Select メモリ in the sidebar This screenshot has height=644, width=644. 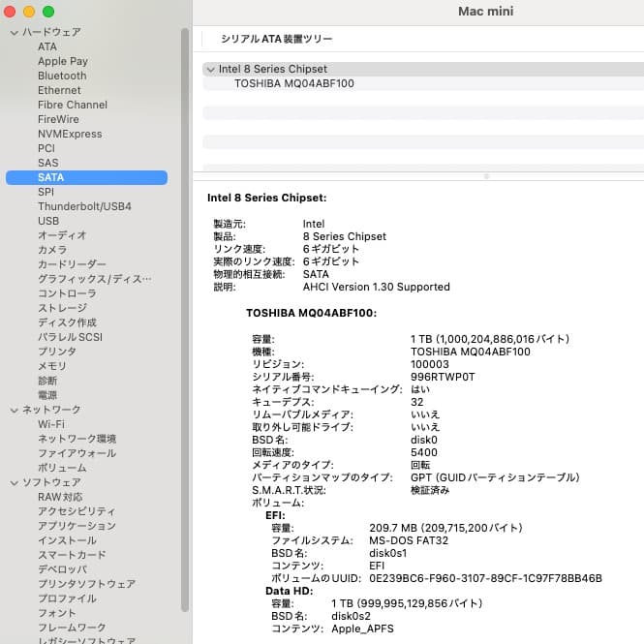[51, 366]
